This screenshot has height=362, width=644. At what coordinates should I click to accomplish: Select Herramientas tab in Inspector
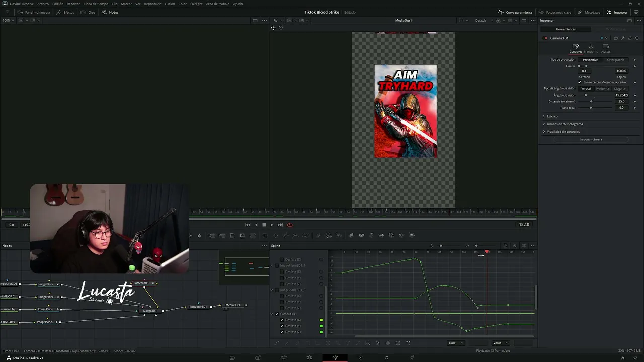(x=566, y=29)
